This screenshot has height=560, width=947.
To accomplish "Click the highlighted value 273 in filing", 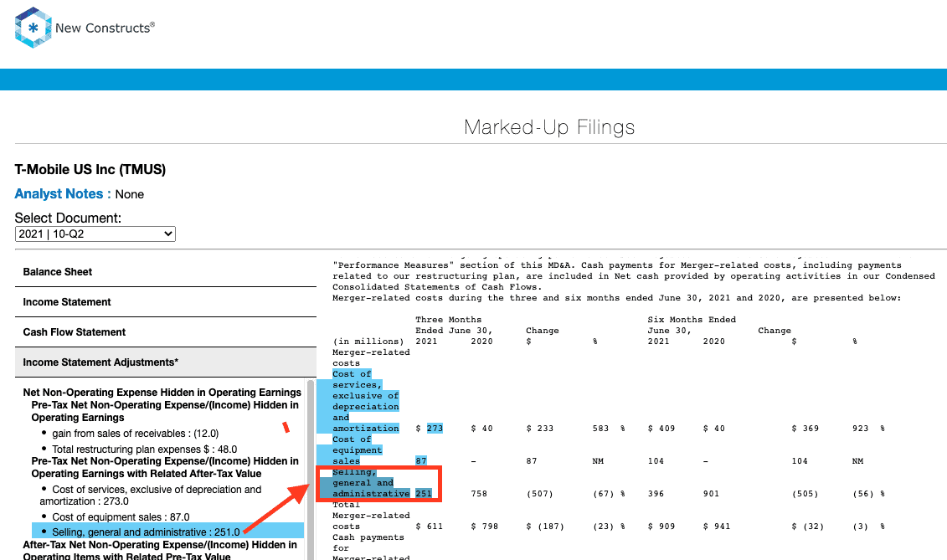I will [435, 429].
